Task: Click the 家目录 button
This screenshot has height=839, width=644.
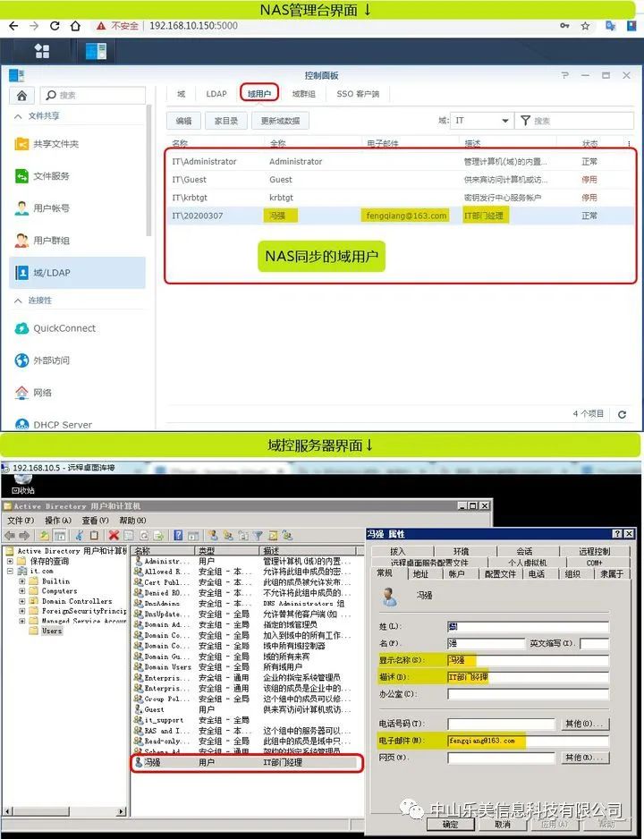Action: (226, 121)
